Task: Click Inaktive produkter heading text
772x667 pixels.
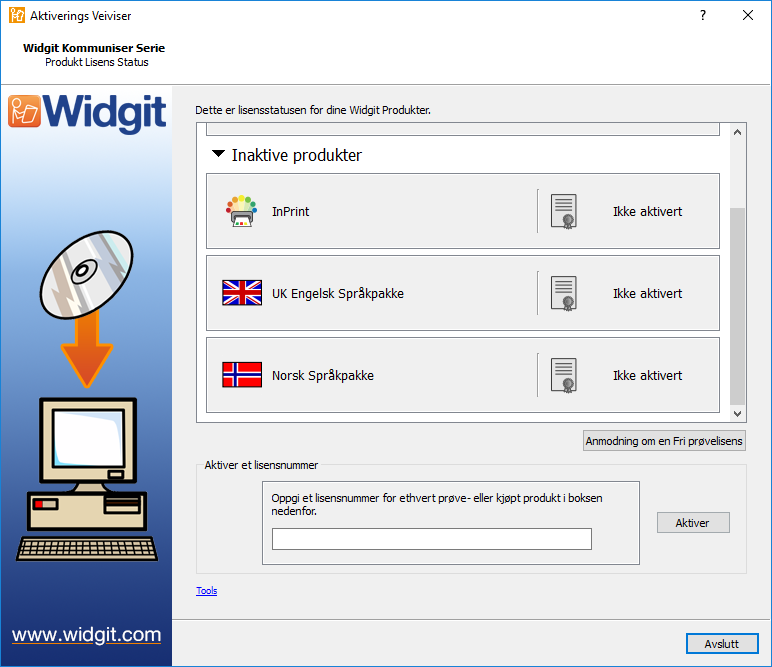Action: click(296, 155)
